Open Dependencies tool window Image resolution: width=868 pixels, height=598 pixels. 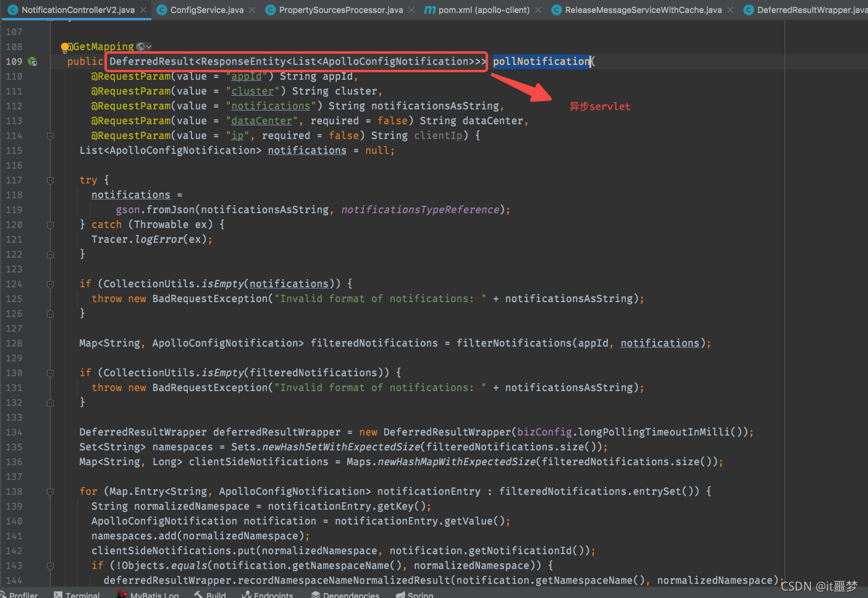[x=345, y=595]
